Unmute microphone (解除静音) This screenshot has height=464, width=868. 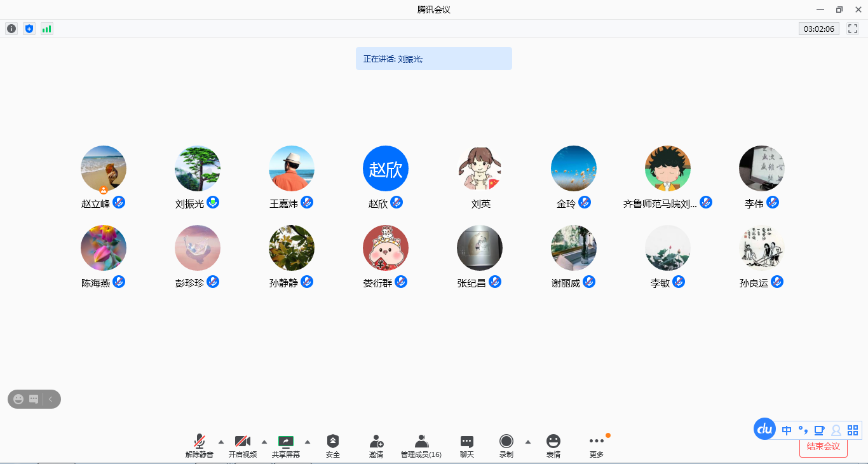200,446
